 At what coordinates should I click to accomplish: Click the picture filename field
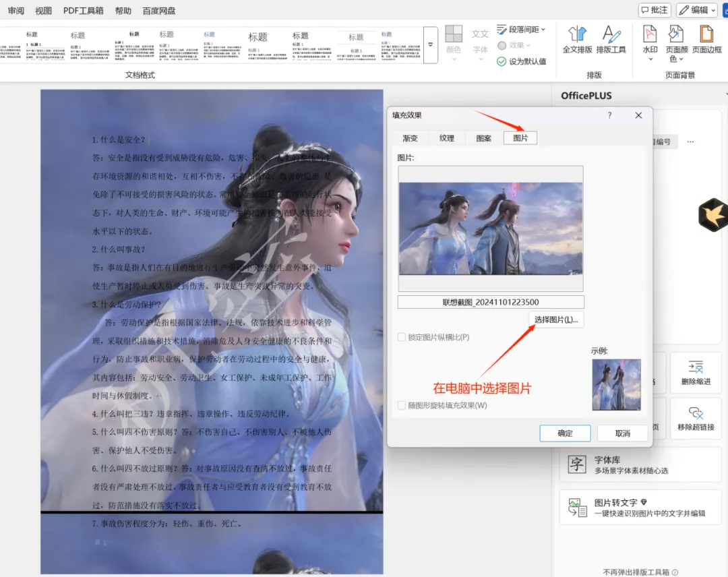[491, 302]
